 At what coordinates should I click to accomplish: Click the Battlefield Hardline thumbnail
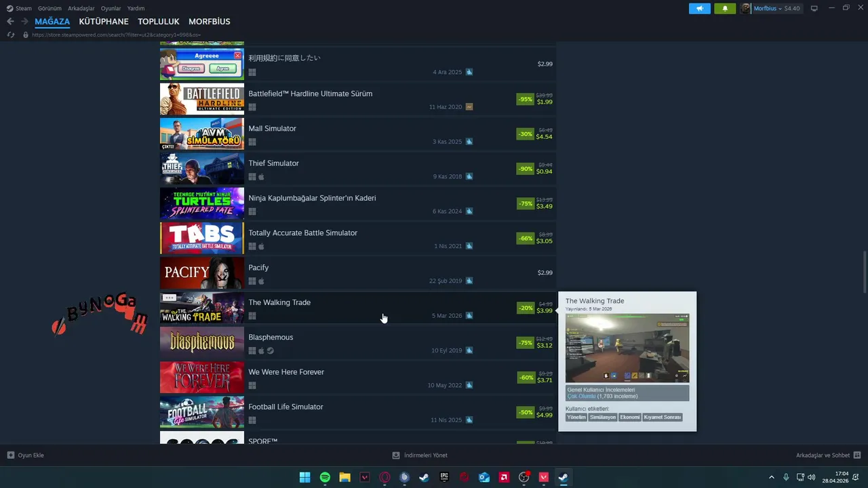point(202,100)
